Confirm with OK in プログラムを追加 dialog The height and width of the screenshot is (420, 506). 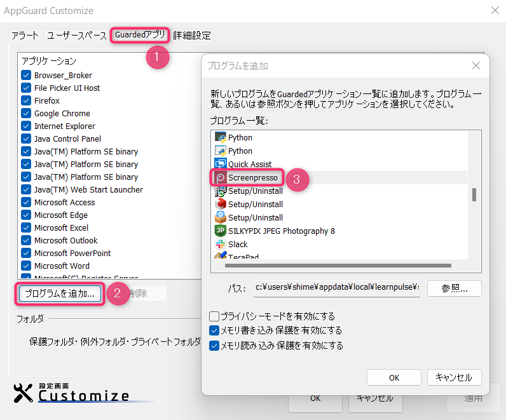(x=394, y=377)
